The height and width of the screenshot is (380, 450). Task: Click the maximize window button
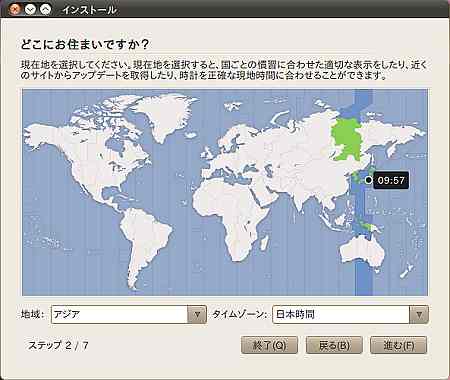click(46, 9)
